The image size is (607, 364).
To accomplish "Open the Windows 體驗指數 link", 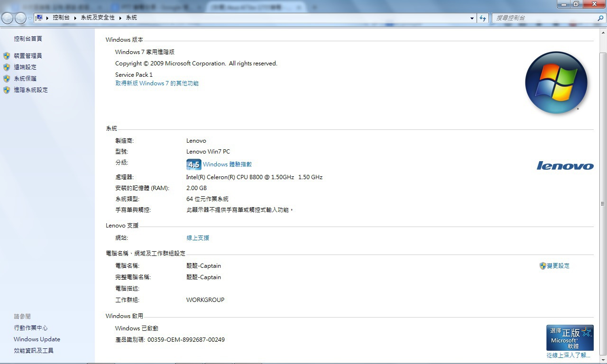I will 227,164.
